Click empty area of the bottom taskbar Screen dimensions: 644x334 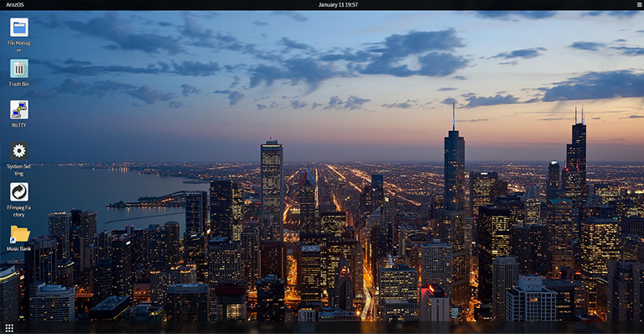pos(329,328)
